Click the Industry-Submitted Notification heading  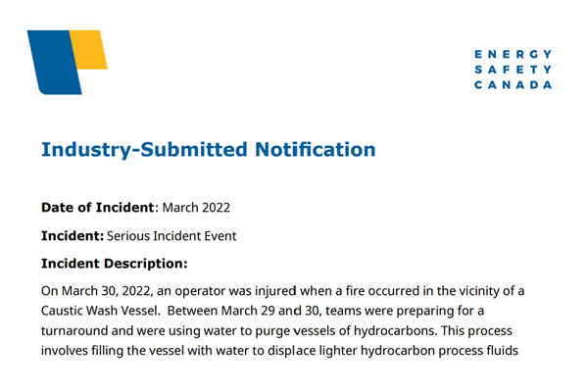pos(208,150)
